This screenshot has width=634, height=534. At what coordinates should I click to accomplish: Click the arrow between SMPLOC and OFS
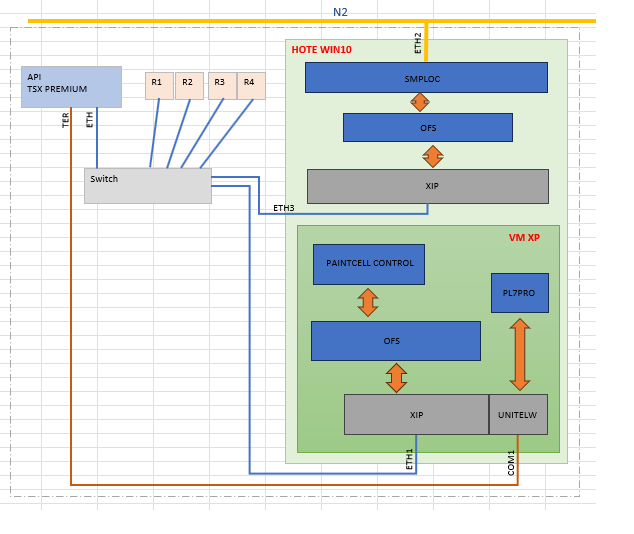(421, 102)
